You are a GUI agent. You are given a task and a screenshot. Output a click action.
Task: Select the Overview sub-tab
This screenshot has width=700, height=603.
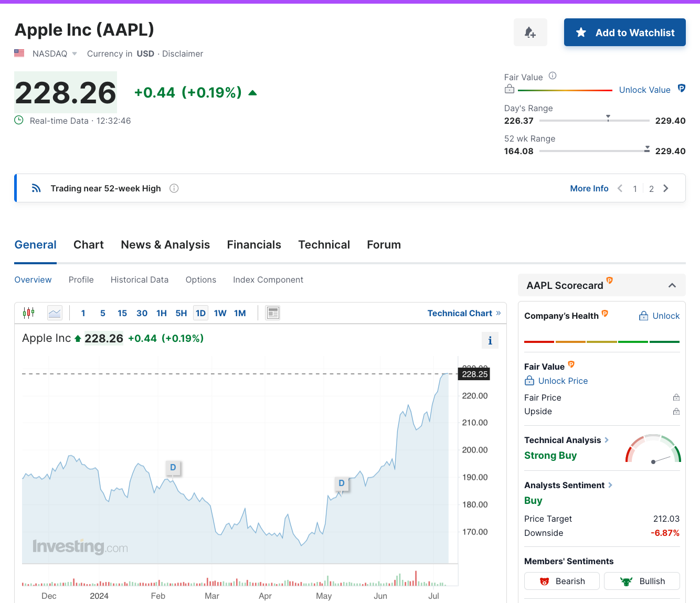point(33,280)
